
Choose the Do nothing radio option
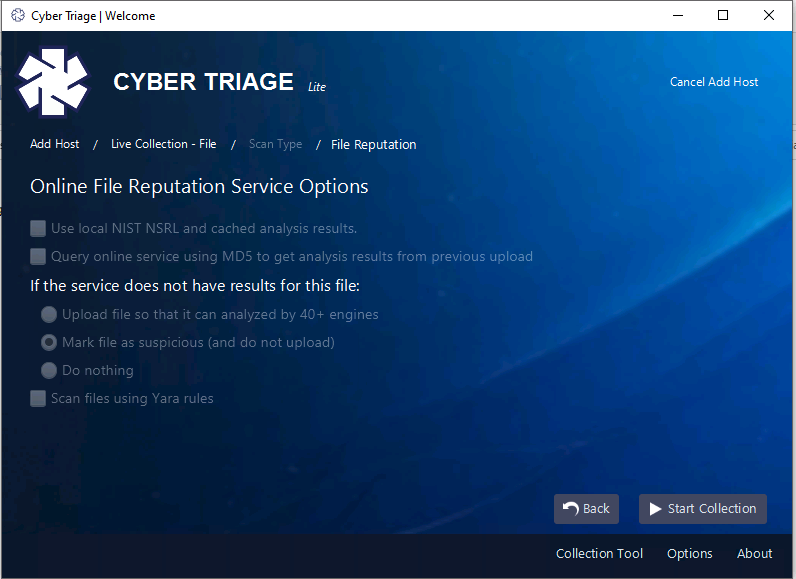click(x=49, y=370)
